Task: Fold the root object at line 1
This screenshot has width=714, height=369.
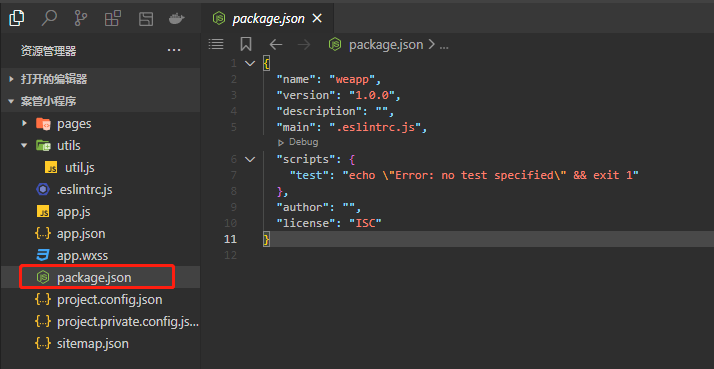Action: (x=250, y=63)
